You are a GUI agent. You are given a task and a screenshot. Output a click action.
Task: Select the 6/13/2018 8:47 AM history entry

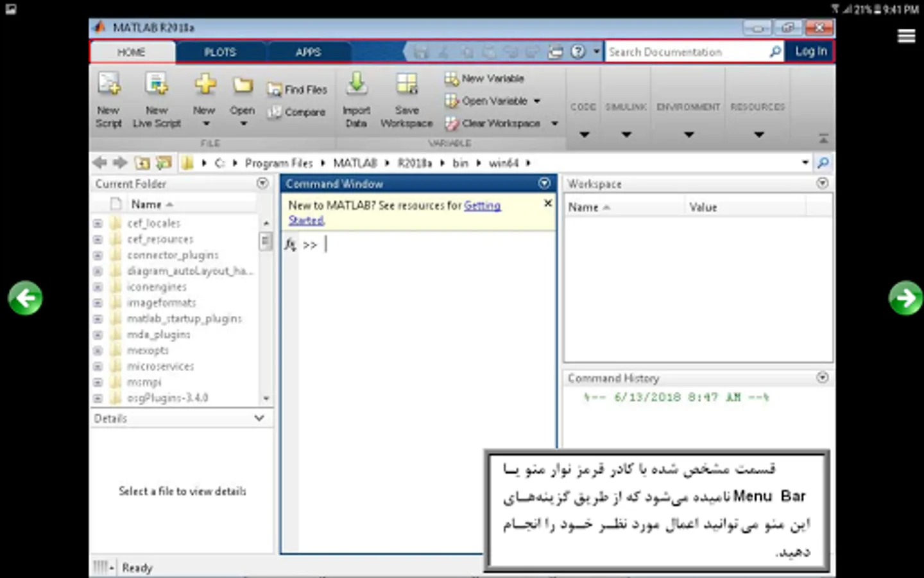pos(676,397)
